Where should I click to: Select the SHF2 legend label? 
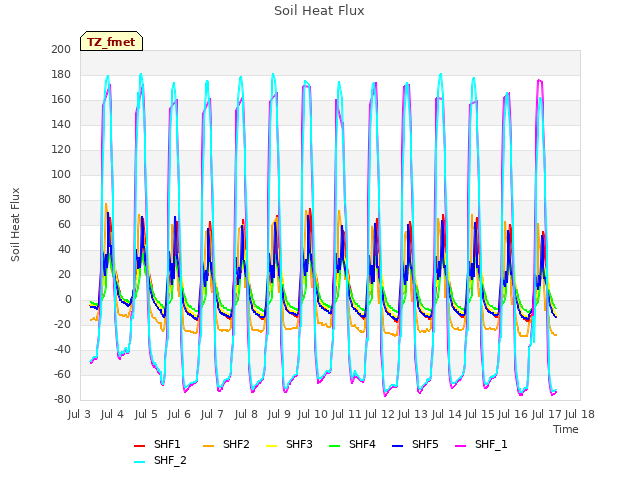pyautogui.click(x=236, y=444)
